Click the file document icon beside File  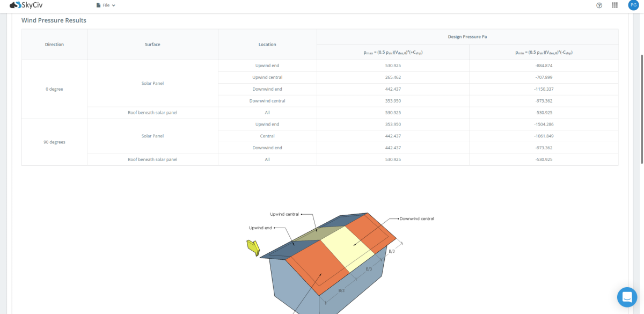pyautogui.click(x=98, y=5)
